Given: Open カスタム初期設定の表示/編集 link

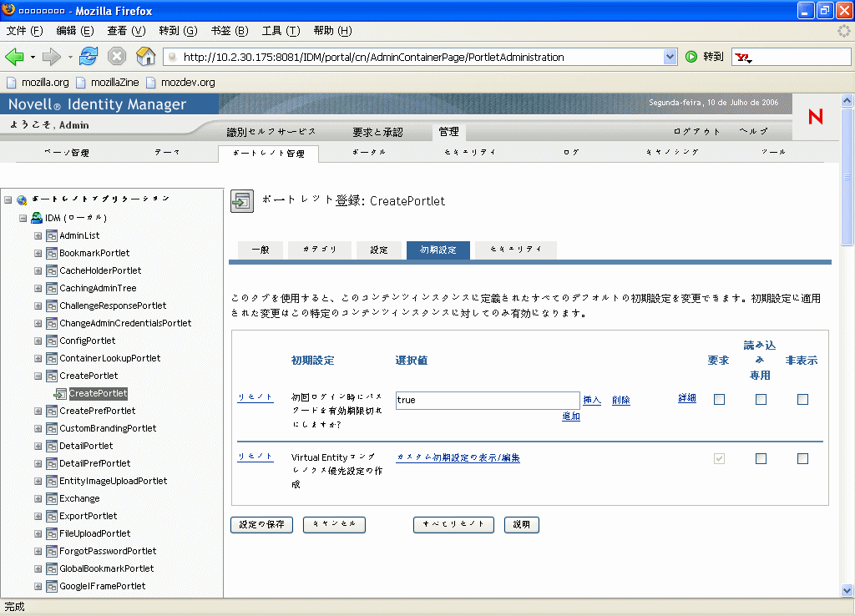Looking at the screenshot, I should (458, 457).
